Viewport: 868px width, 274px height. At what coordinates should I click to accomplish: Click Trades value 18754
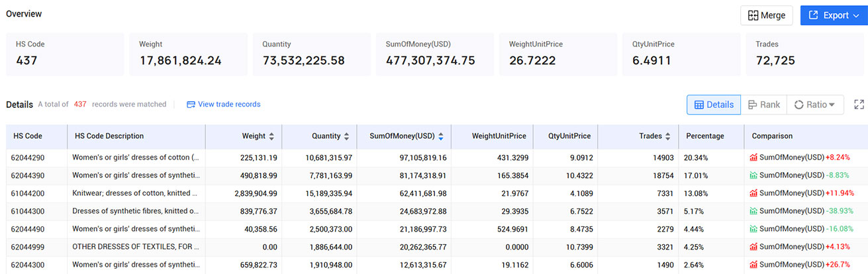(x=663, y=176)
